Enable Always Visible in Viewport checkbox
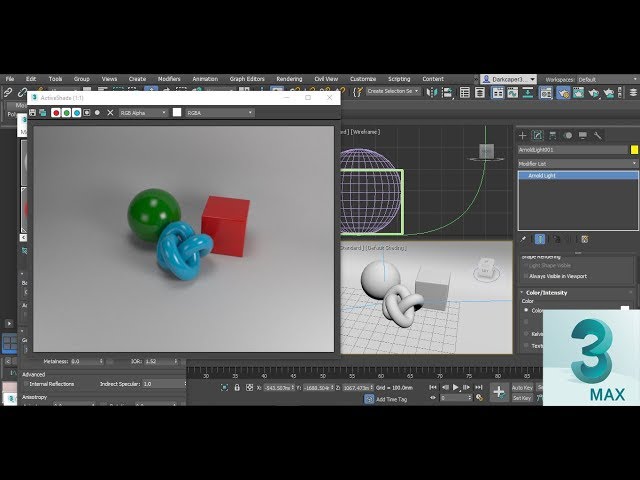 click(x=526, y=276)
